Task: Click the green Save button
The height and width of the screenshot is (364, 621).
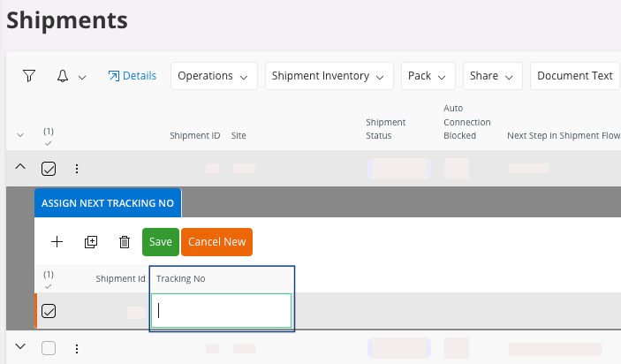Action: click(x=160, y=241)
